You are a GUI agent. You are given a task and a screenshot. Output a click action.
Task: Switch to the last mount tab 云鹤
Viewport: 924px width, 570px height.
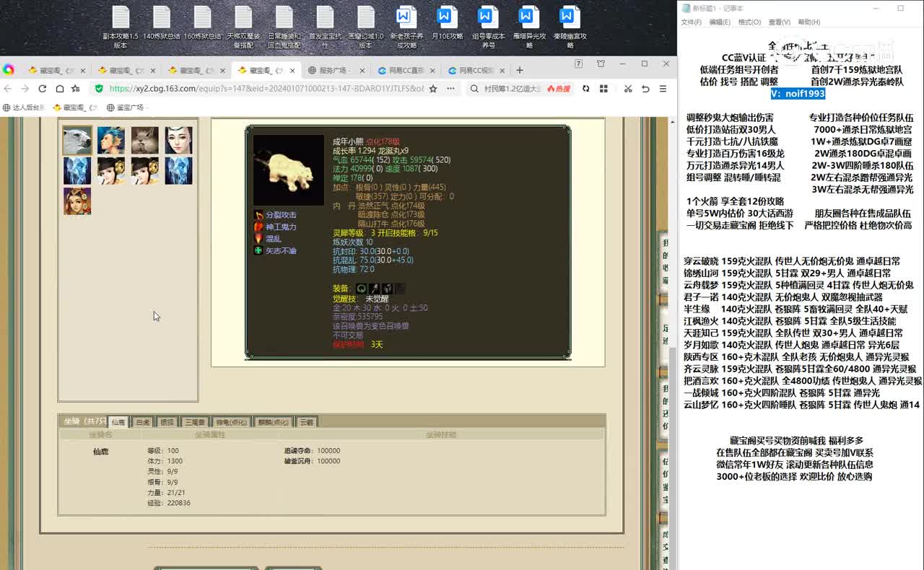307,422
